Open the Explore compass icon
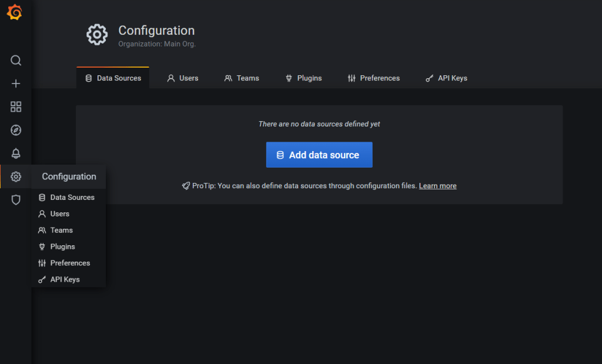Image resolution: width=602 pixels, height=364 pixels. pos(16,130)
